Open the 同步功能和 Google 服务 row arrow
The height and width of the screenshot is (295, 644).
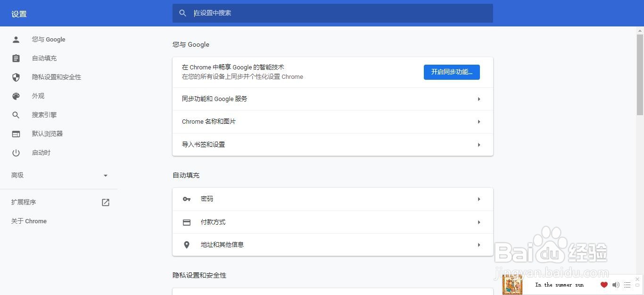[x=479, y=99]
